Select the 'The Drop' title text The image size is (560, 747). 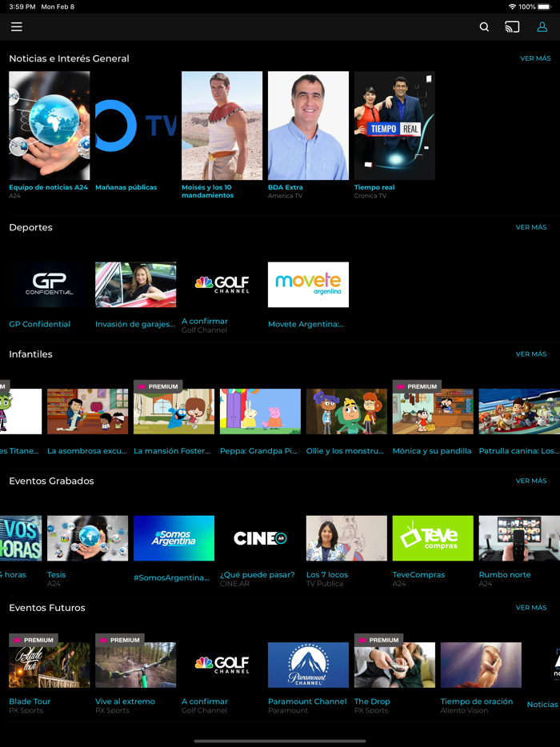click(x=372, y=701)
